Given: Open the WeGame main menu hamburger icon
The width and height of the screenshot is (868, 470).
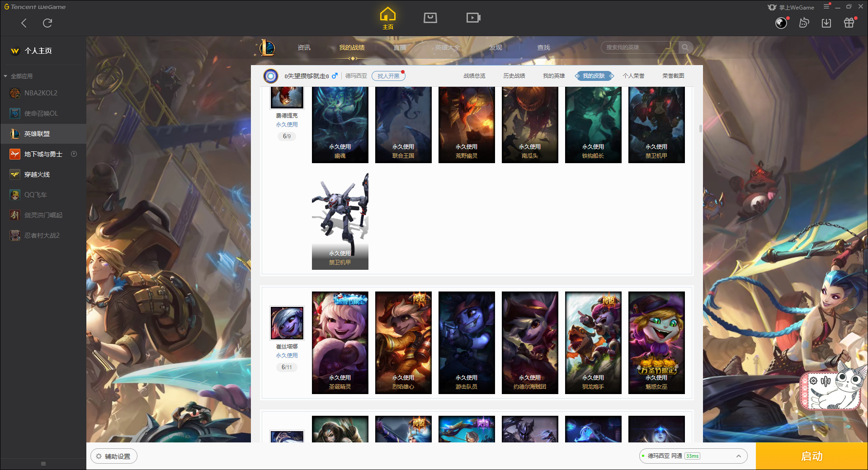Looking at the screenshot, I should (826, 6).
